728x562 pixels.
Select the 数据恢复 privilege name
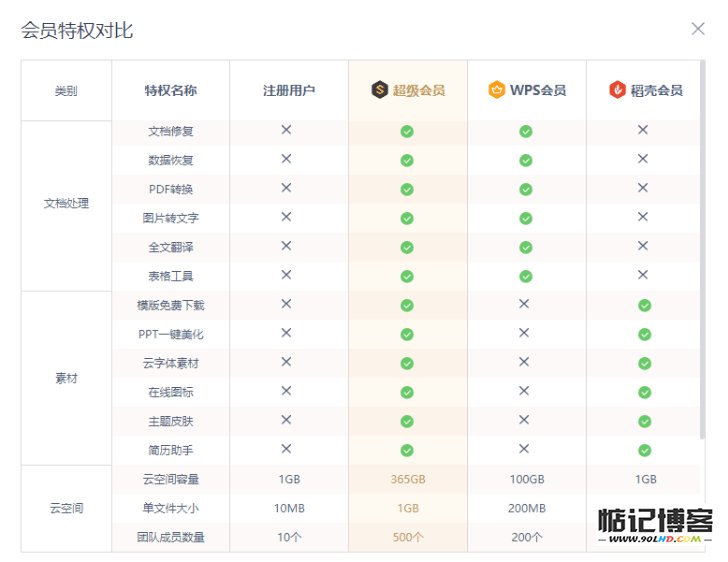(x=170, y=160)
